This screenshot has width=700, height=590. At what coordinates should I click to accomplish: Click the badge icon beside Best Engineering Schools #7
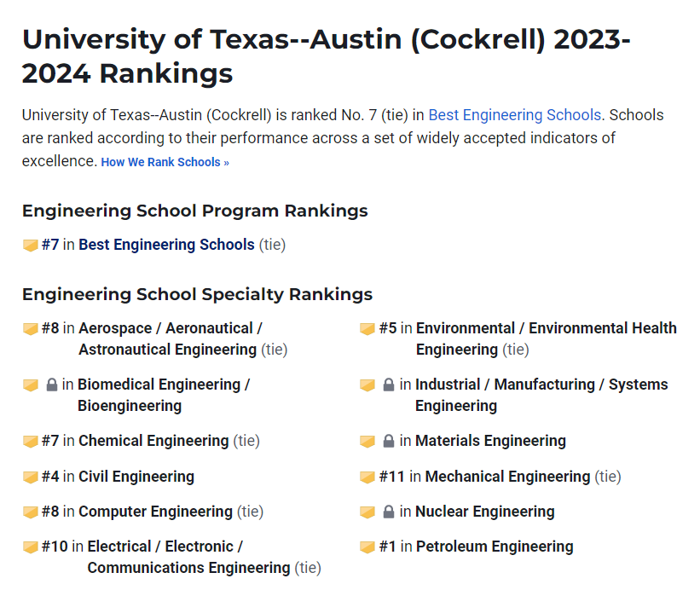(31, 246)
